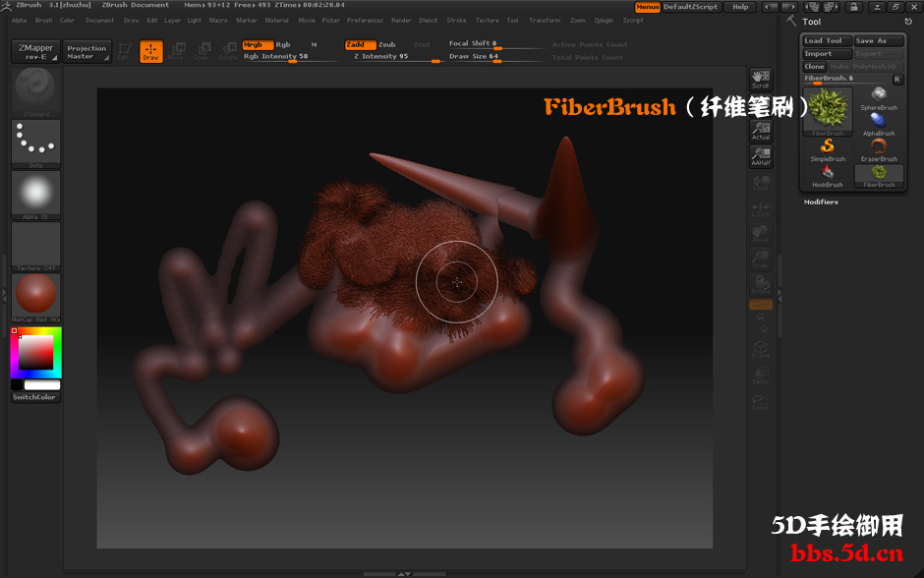Toggle the M material mode
This screenshot has width=924, height=578.
click(x=315, y=45)
